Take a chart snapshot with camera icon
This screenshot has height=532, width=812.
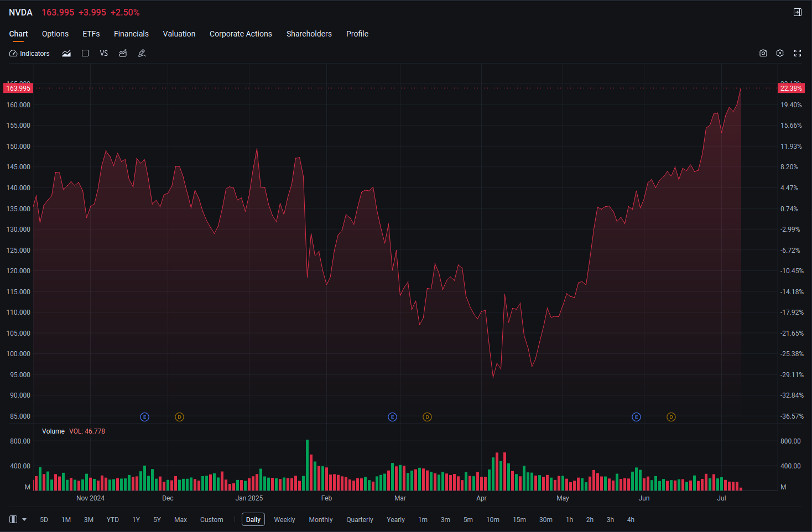763,53
